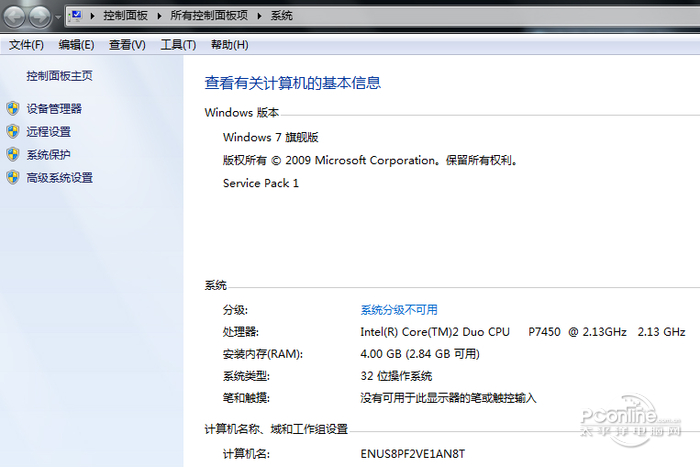The image size is (700, 467).
Task: Click the 安装内存(RAM): label
Action: [x=263, y=354]
